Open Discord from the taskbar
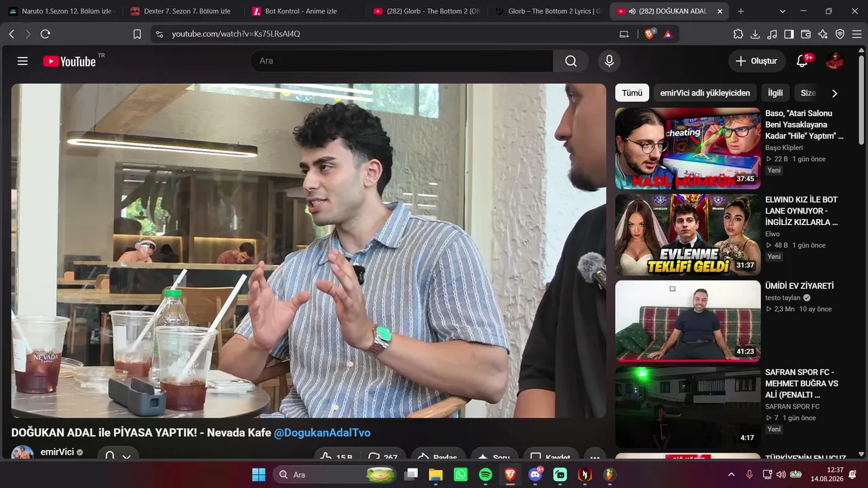The image size is (868, 488). pyautogui.click(x=535, y=474)
